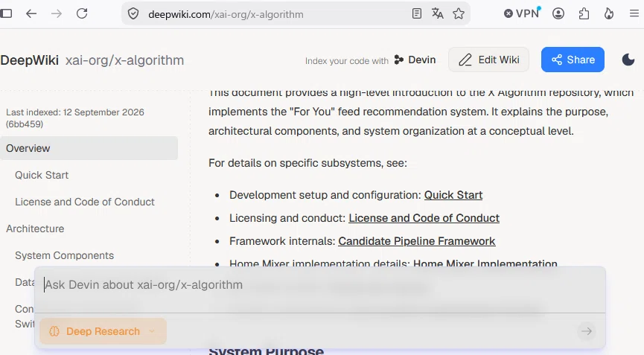This screenshot has width=644, height=355.
Task: Open the browser hamburger menu
Action: [634, 13]
